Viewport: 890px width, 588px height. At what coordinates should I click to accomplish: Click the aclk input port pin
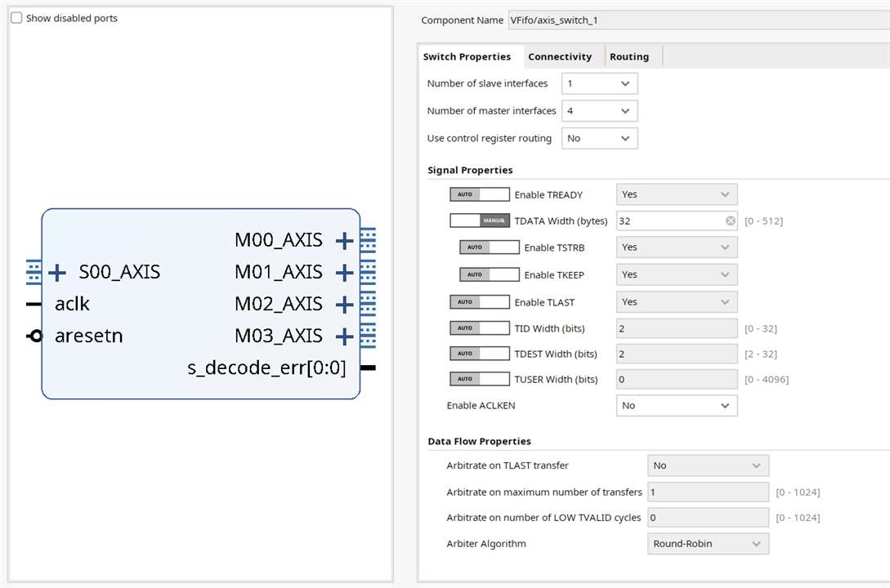tap(34, 305)
